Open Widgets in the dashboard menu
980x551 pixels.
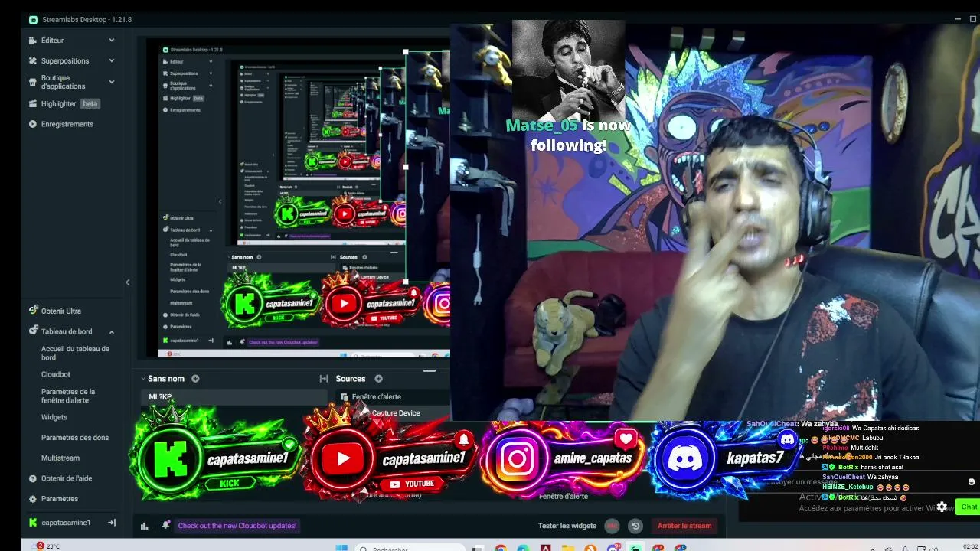tap(54, 417)
